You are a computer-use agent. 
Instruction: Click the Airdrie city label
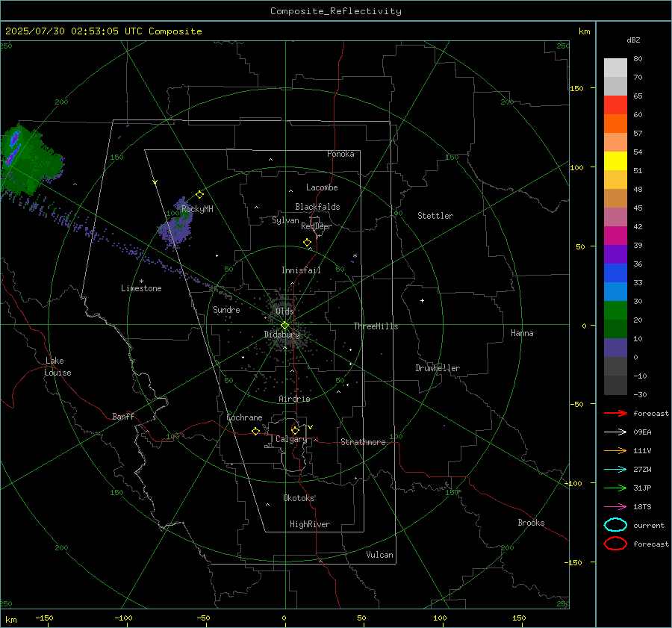[294, 399]
